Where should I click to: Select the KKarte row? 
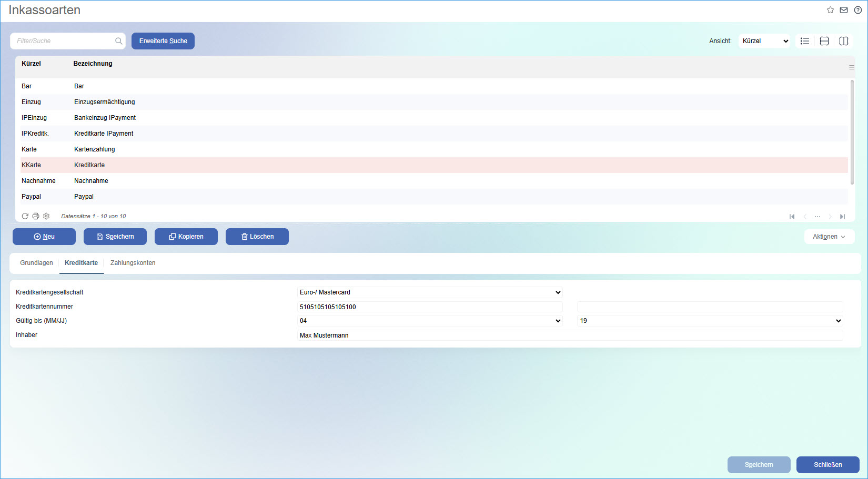(434, 165)
